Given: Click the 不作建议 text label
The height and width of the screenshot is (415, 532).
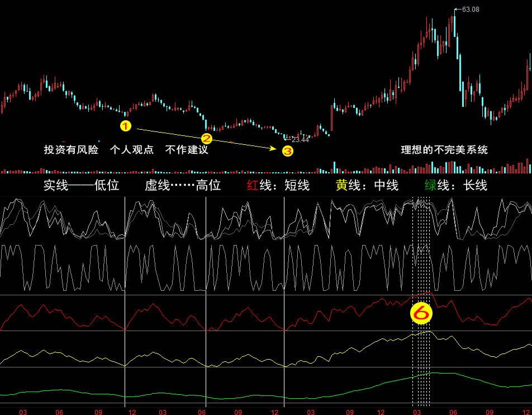Looking at the screenshot, I should (187, 150).
